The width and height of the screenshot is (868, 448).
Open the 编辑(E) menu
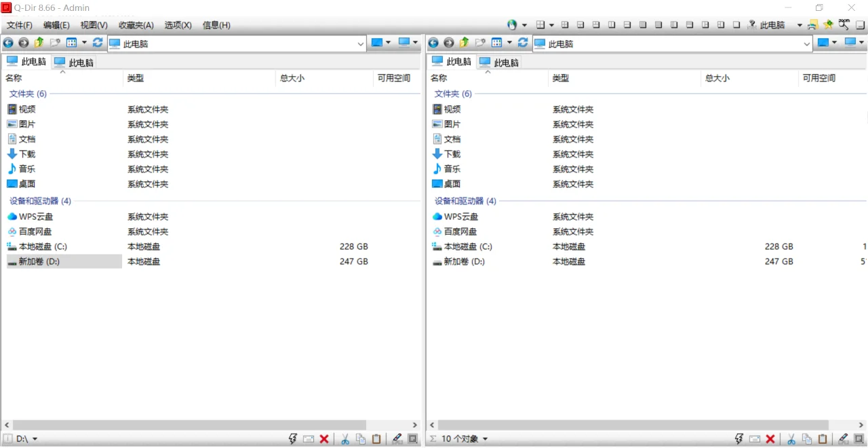[x=56, y=25]
